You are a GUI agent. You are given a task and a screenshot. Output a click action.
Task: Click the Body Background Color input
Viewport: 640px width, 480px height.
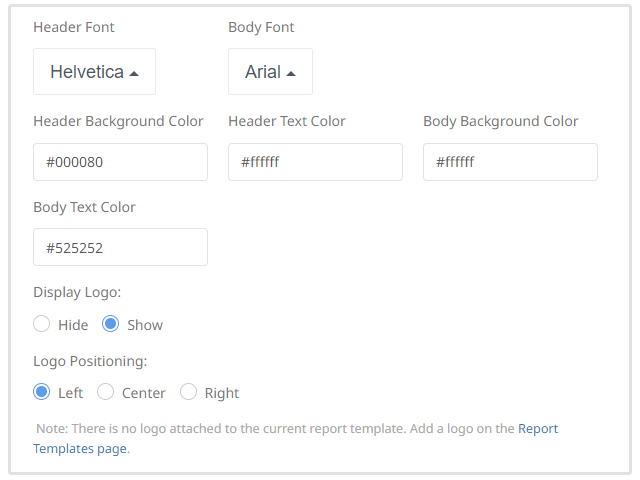coord(510,162)
